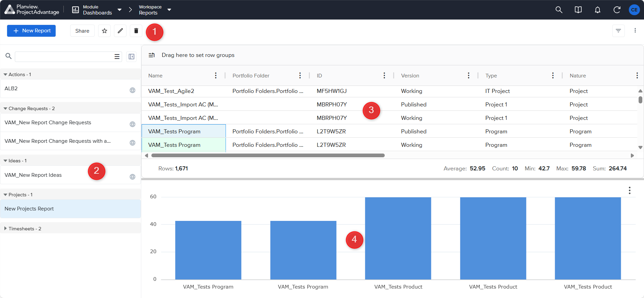
Task: Collapse the Change Requests - 2 group
Action: (5, 108)
